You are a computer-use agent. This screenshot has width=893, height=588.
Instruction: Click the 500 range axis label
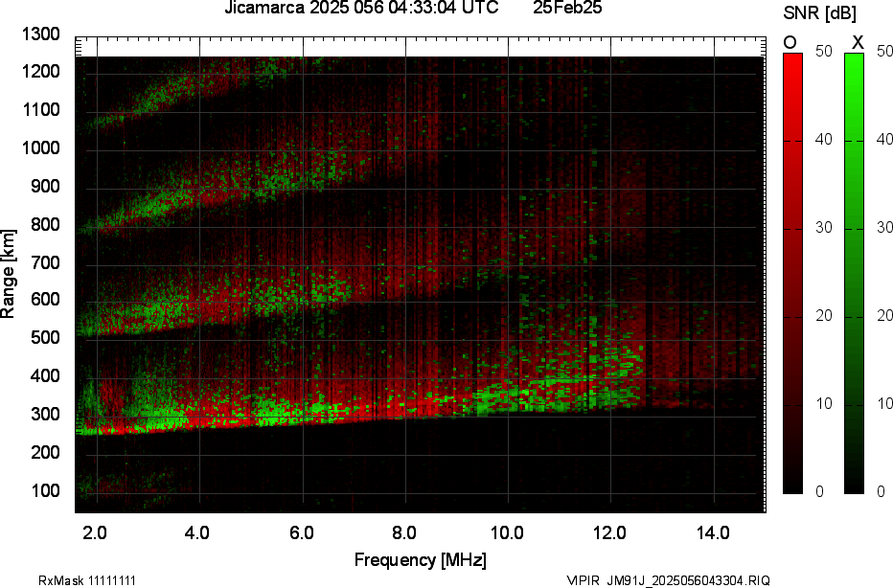(x=44, y=337)
